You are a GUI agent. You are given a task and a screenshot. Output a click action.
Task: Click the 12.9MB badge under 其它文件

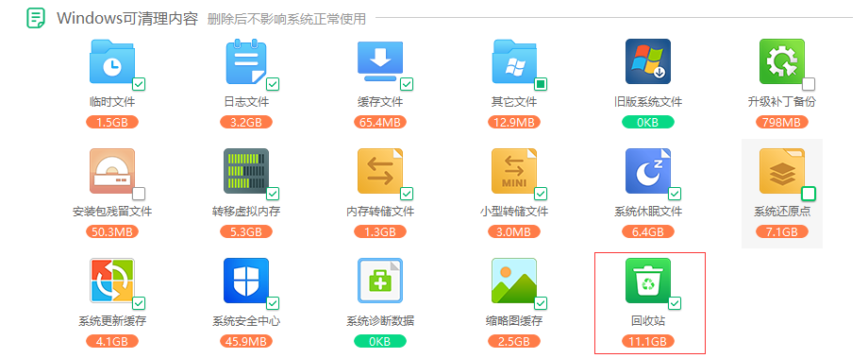(515, 122)
